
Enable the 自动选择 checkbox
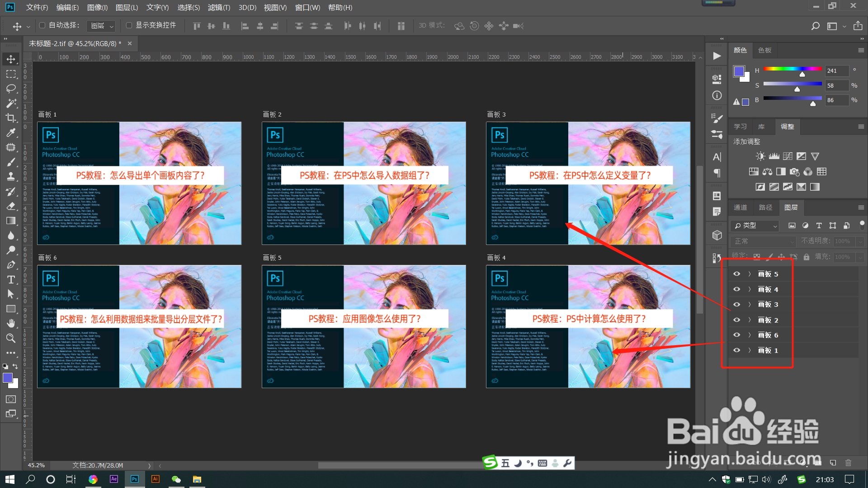tap(42, 25)
